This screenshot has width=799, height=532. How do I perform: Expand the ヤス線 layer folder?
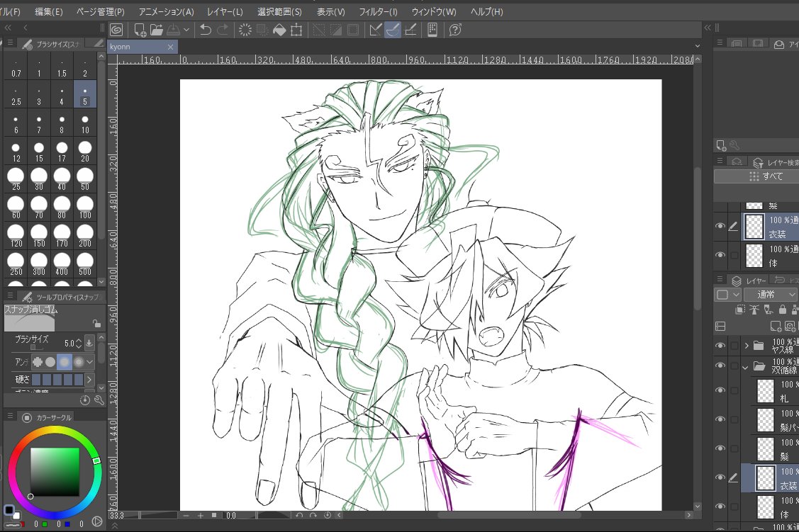point(747,346)
